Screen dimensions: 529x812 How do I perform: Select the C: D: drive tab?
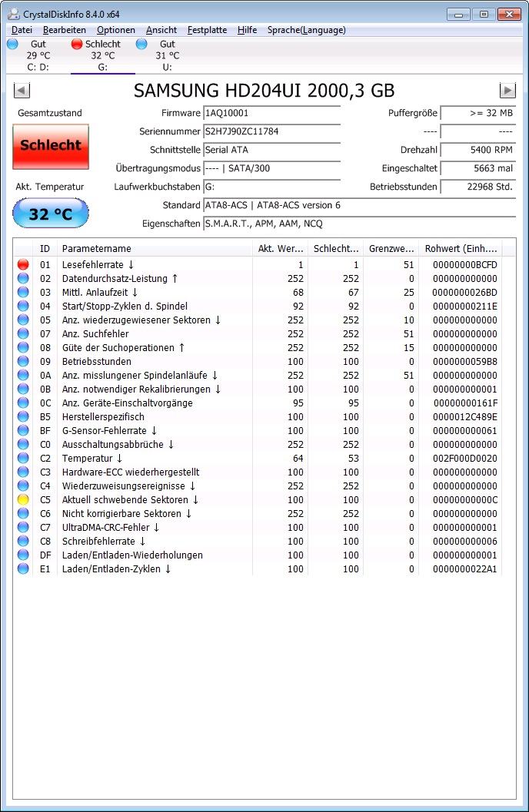click(38, 55)
